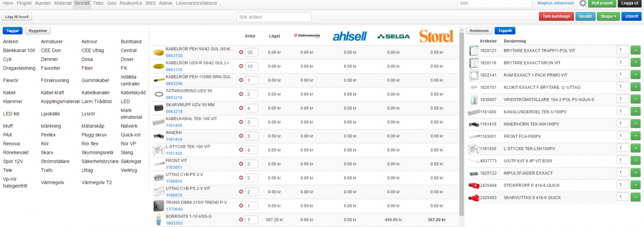Switch to the Topp40 list
Image resolution: width=644 pixels, height=227 pixels.
[x=505, y=31]
